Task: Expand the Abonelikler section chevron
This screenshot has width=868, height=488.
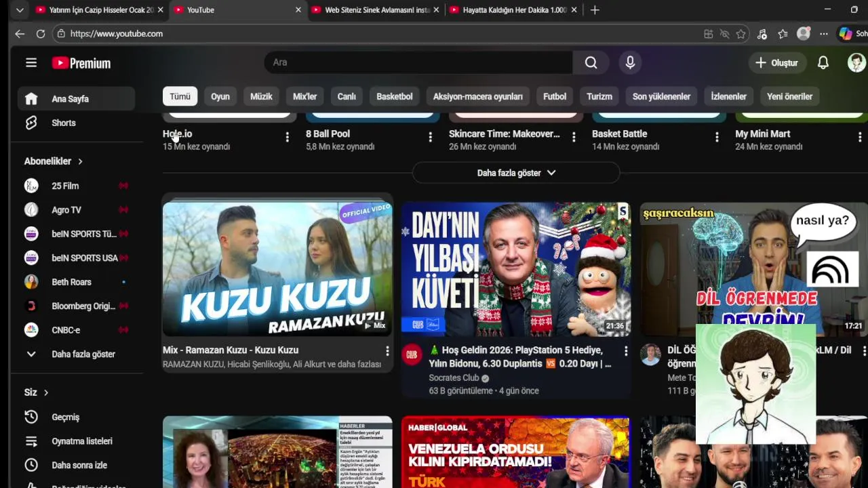Action: pos(80,161)
